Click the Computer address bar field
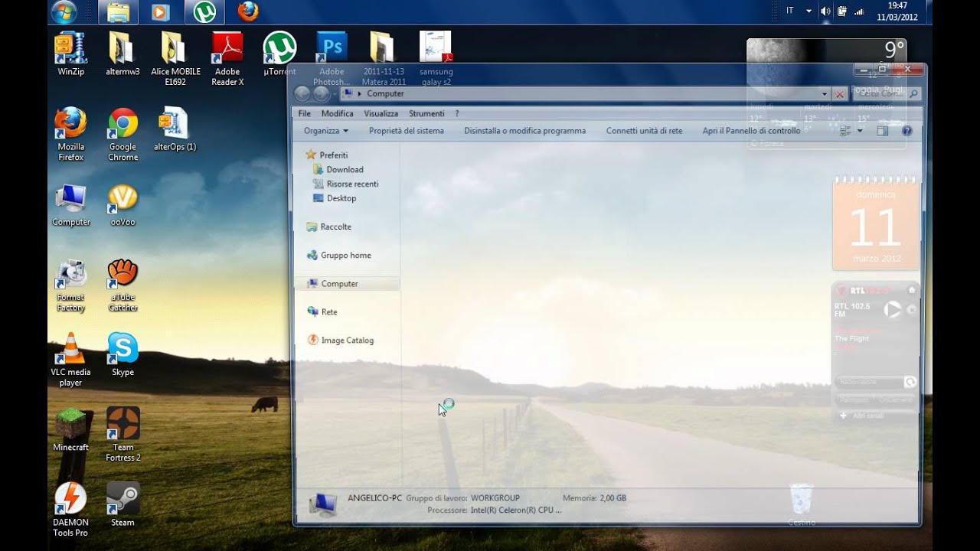The width and height of the screenshot is (980, 551). tap(586, 94)
